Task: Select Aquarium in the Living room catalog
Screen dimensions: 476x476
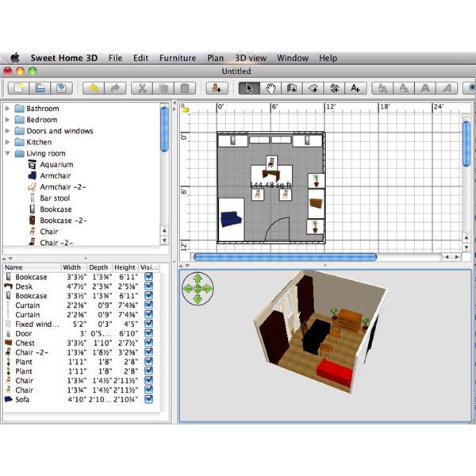Action: [56, 164]
